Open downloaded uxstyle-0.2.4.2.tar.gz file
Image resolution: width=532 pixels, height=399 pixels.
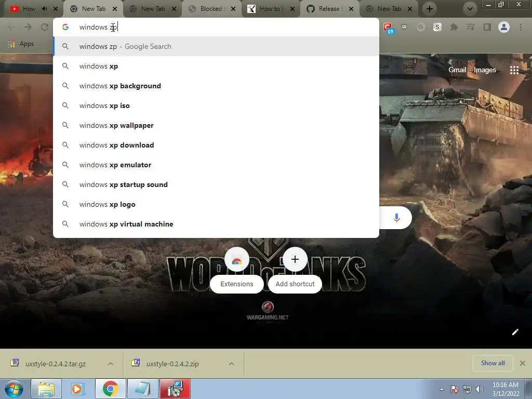55,364
